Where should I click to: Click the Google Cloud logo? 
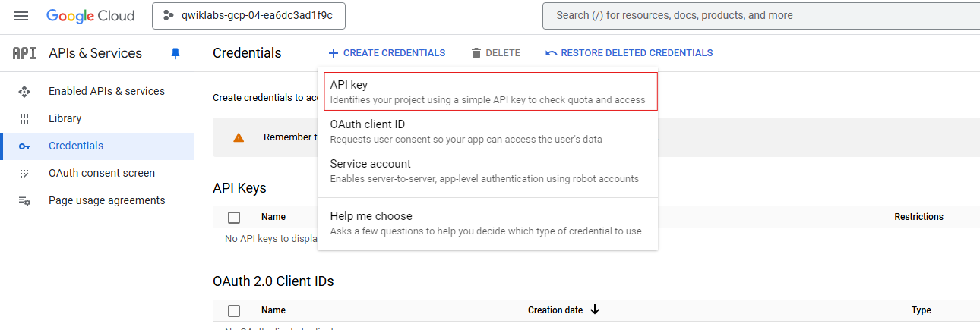[90, 15]
